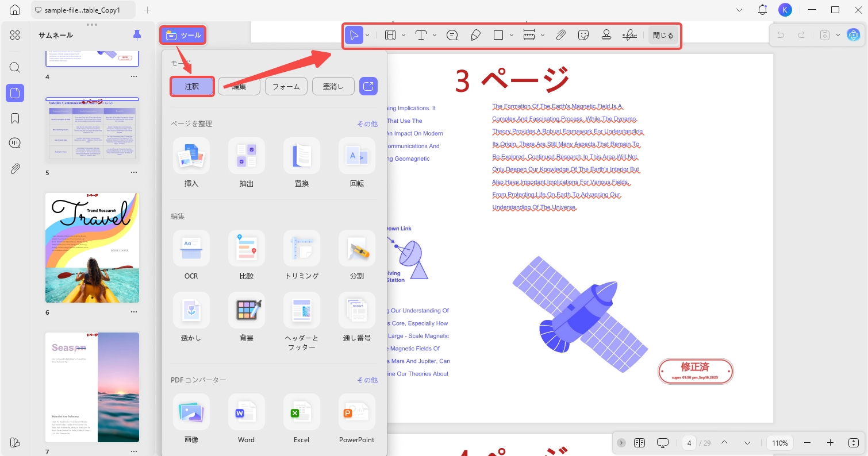The height and width of the screenshot is (456, 868).
Task: Open page 6 Travel thumbnail
Action: click(92, 248)
